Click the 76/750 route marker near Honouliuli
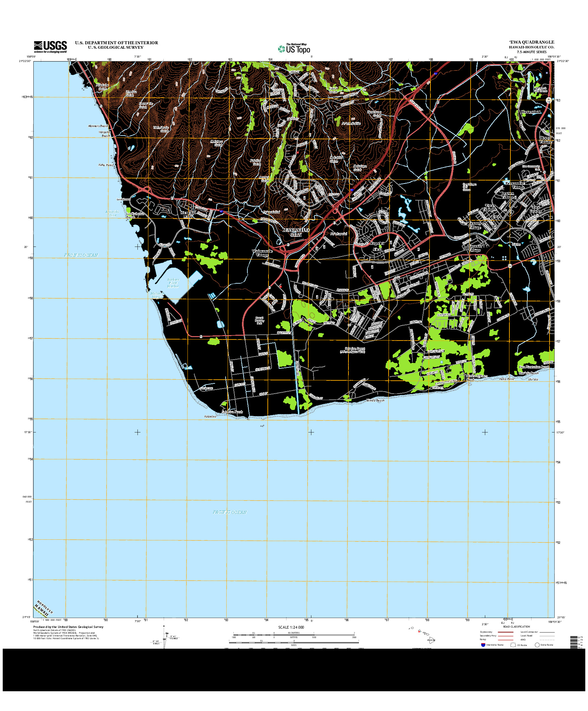The width and height of the screenshot is (588, 711). pos(549,100)
